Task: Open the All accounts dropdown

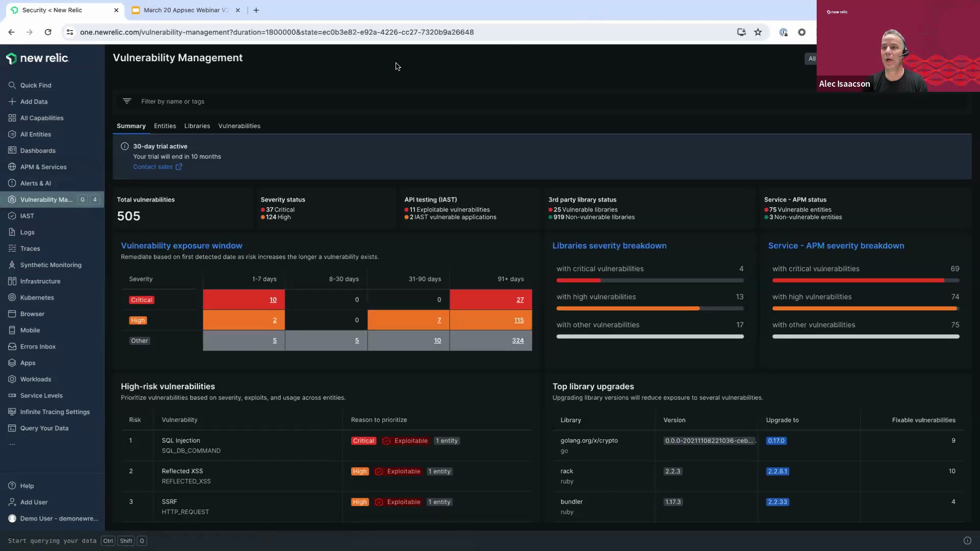Action: coord(811,59)
